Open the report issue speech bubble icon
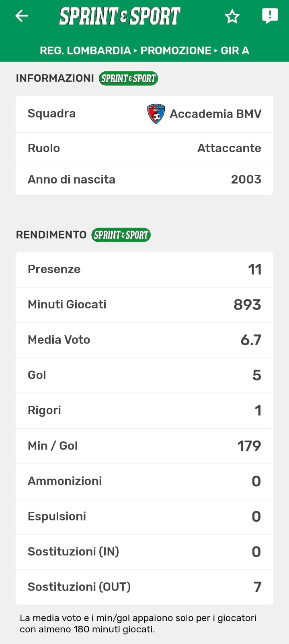The width and height of the screenshot is (289, 644). (x=270, y=16)
